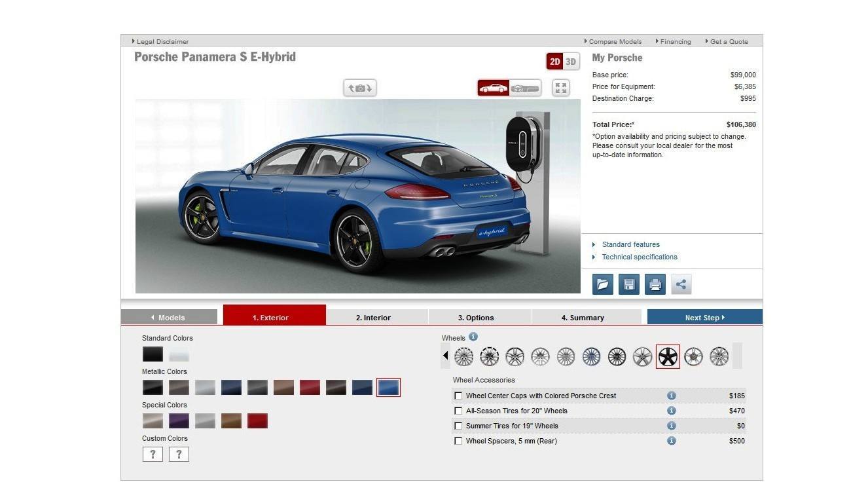Screen dimensions: 868x486
Task: Pick the wheel design right of the highlighted black wheel
Action: (693, 356)
